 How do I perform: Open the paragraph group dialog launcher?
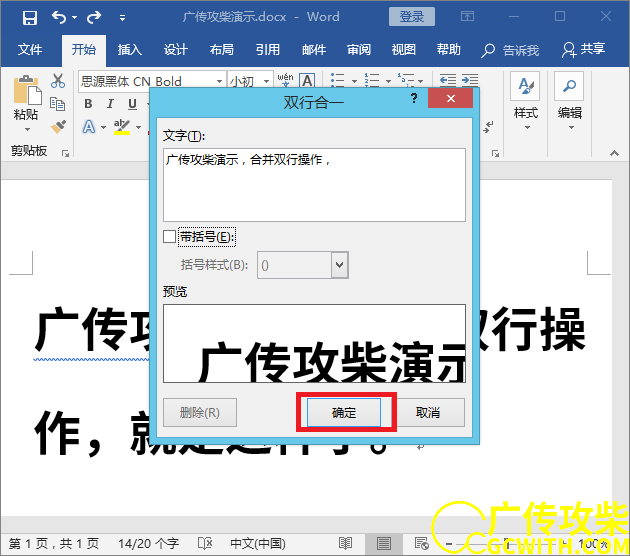click(x=495, y=153)
